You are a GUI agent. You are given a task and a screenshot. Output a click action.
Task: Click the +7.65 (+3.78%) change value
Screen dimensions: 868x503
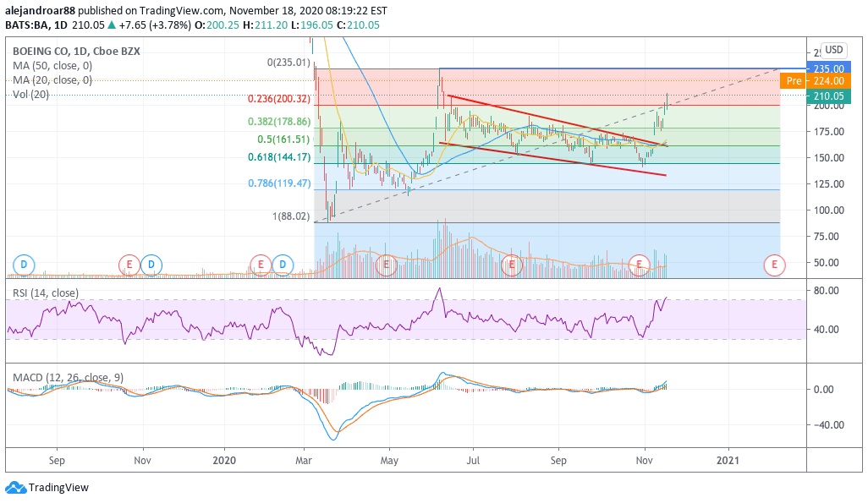point(155,25)
